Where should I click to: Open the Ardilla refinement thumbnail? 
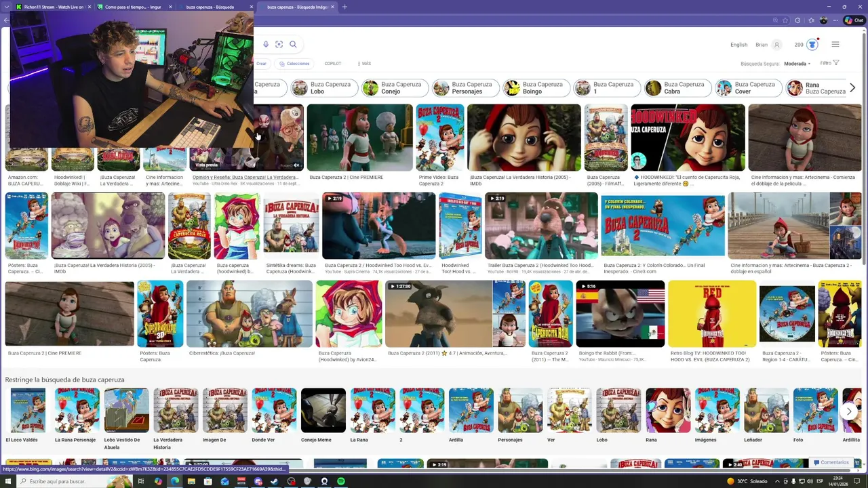pyautogui.click(x=471, y=415)
